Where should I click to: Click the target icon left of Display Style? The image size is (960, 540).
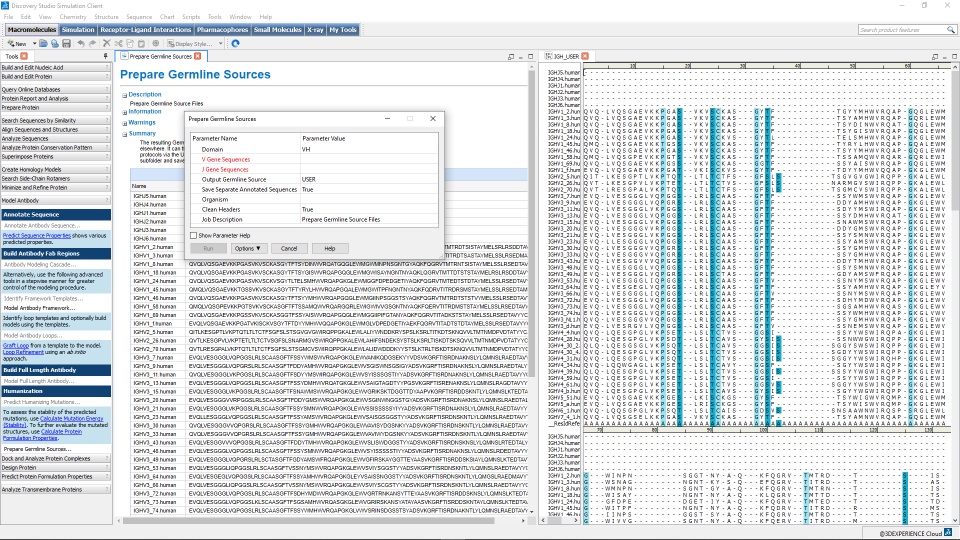pos(156,44)
